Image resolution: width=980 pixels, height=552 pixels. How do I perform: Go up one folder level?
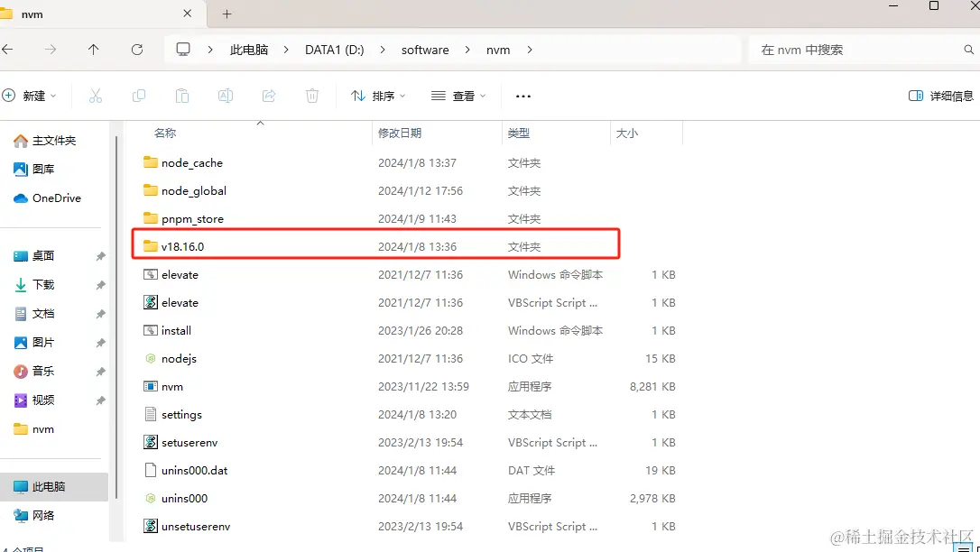93,50
